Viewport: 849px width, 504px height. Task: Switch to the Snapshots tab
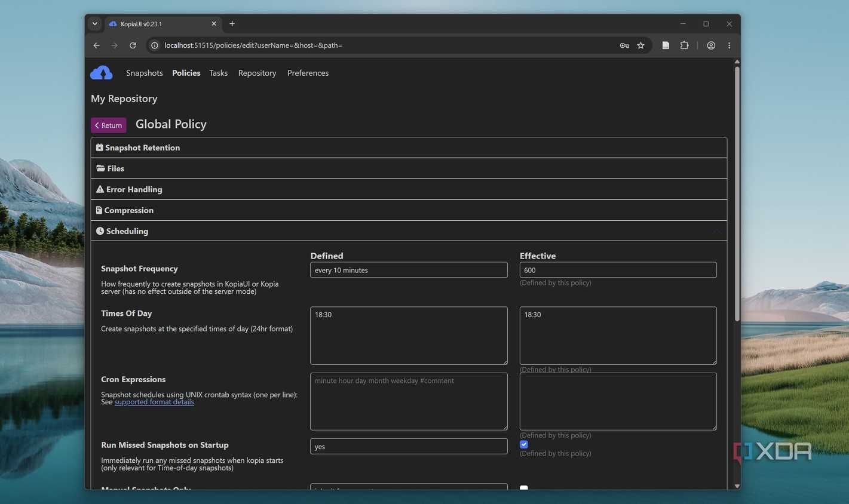[145, 73]
